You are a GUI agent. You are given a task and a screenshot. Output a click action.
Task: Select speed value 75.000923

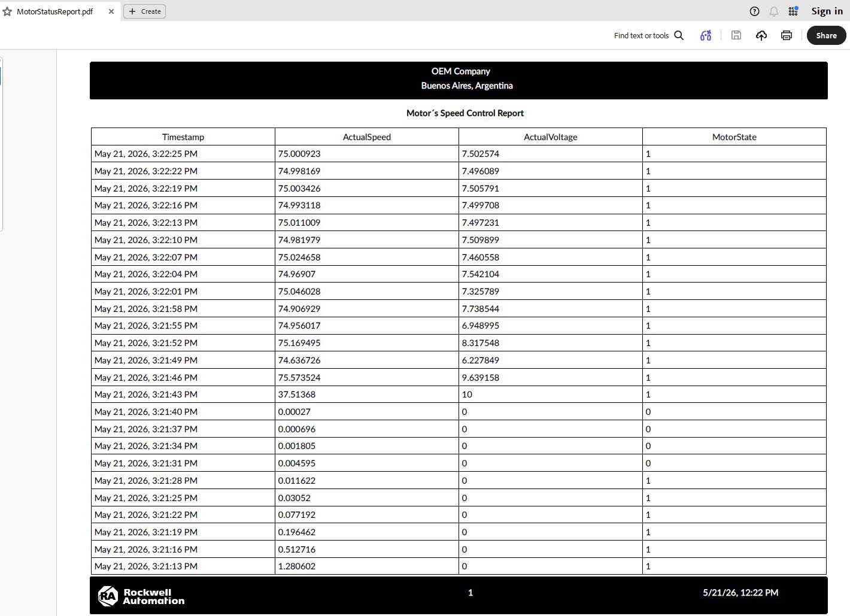coord(299,154)
